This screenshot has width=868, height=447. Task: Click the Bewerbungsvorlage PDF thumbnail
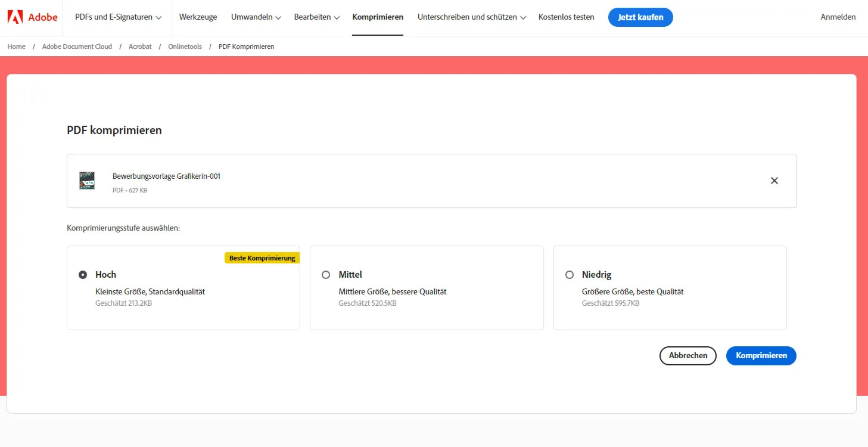tap(87, 181)
